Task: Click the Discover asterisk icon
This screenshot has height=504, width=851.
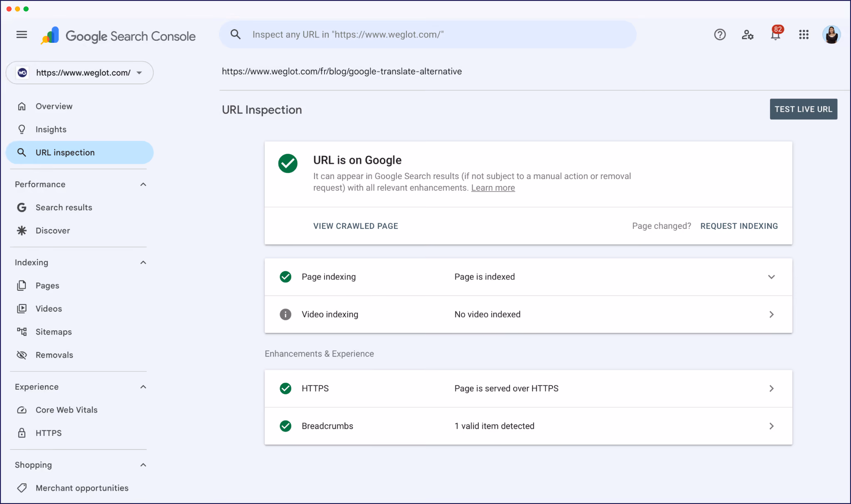Action: (x=22, y=231)
